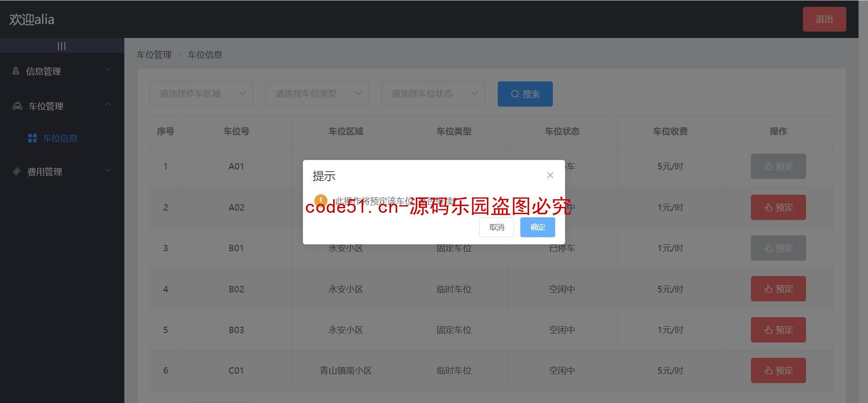The height and width of the screenshot is (403, 868).
Task: Select 车位管理 menu label
Action: pyautogui.click(x=46, y=106)
